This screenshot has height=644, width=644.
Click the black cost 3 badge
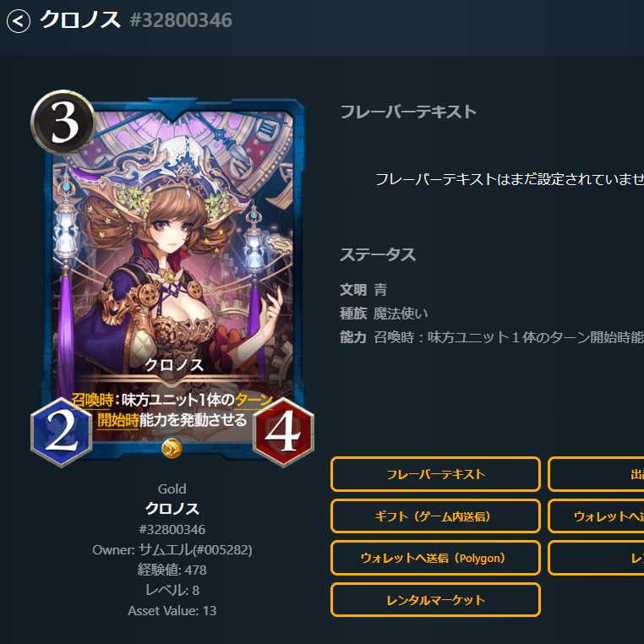[63, 122]
